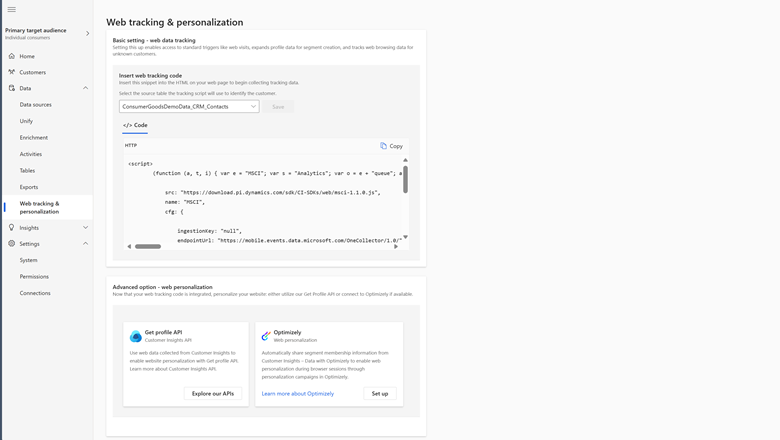Click the Insights lightbulb icon

pos(12,228)
